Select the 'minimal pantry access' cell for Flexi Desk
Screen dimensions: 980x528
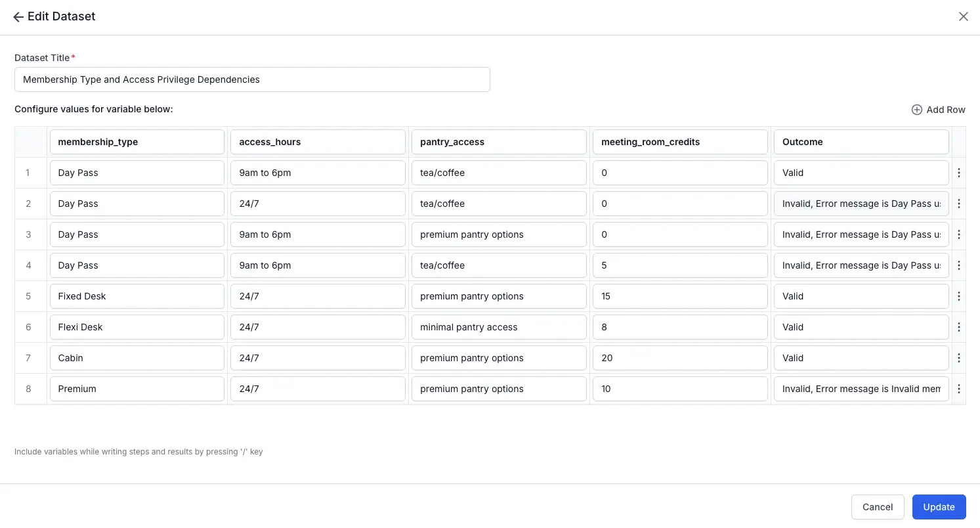coord(499,327)
